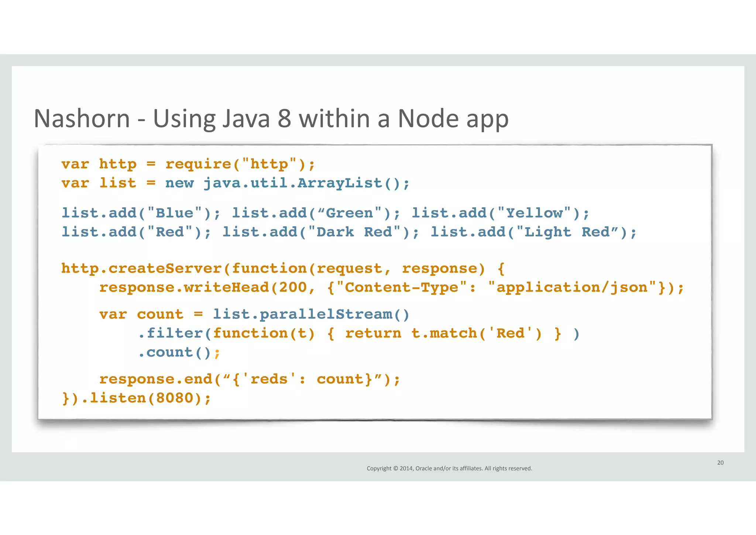The image size is (756, 535).
Task: Click the statement list.add("Blue");
Action: coord(141,213)
